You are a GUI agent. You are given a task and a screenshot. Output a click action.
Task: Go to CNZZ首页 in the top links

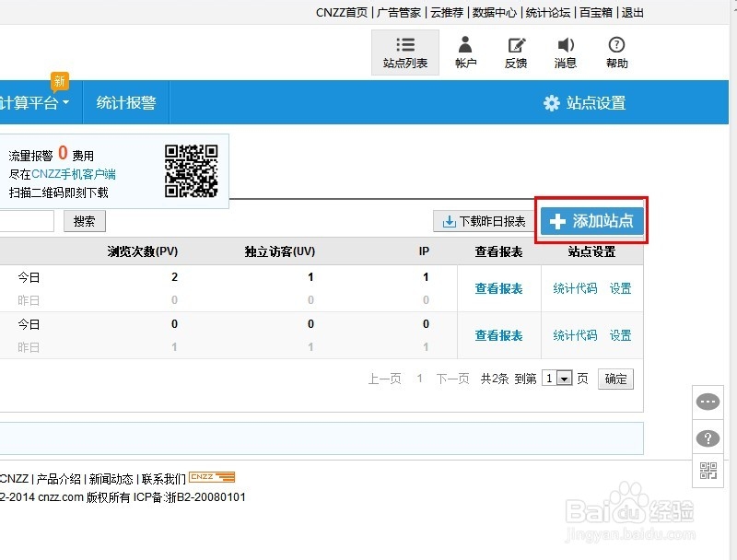[342, 13]
